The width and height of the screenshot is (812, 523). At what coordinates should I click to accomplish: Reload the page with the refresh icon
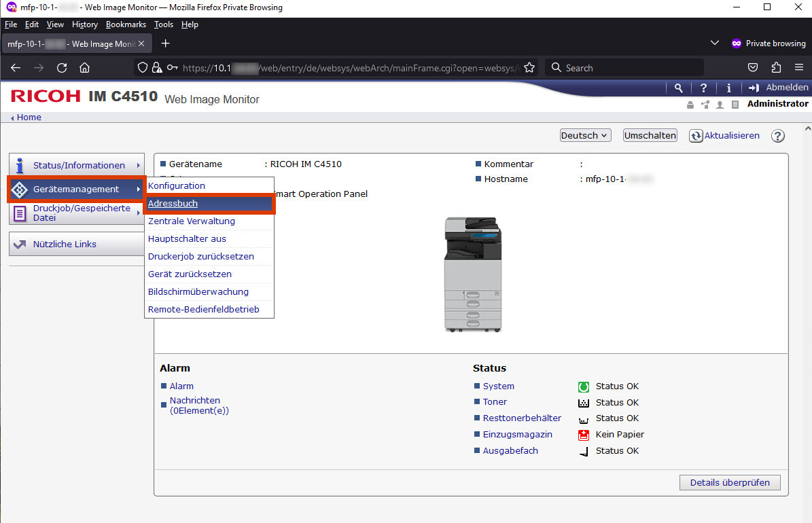click(62, 68)
